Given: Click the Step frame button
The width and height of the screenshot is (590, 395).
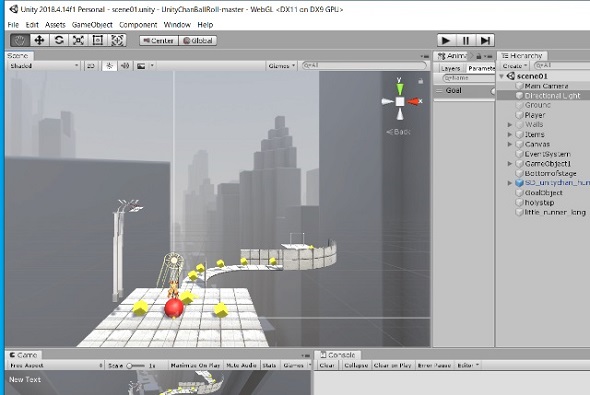Looking at the screenshot, I should pos(485,40).
